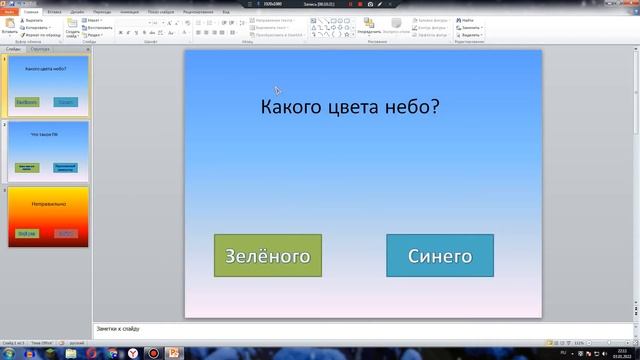Screen dimensions: 640x360
Task: Click the Вырезать cut button
Action: click(x=31, y=20)
